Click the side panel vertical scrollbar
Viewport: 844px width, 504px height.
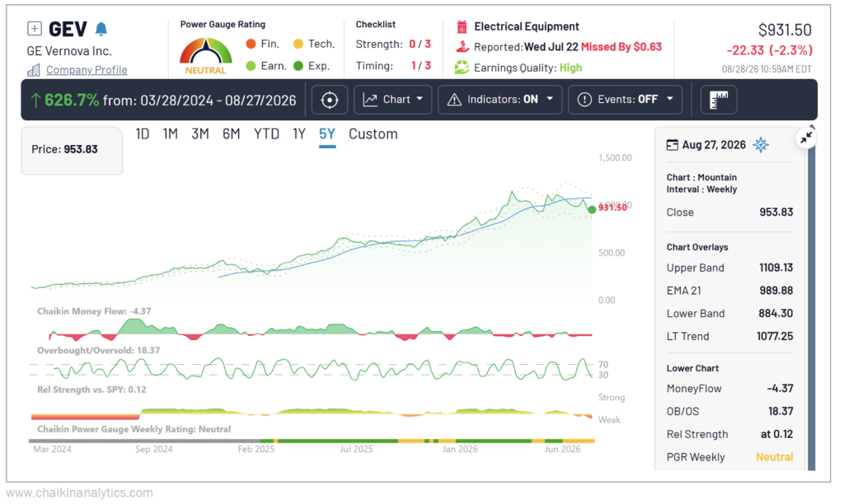pos(811,298)
